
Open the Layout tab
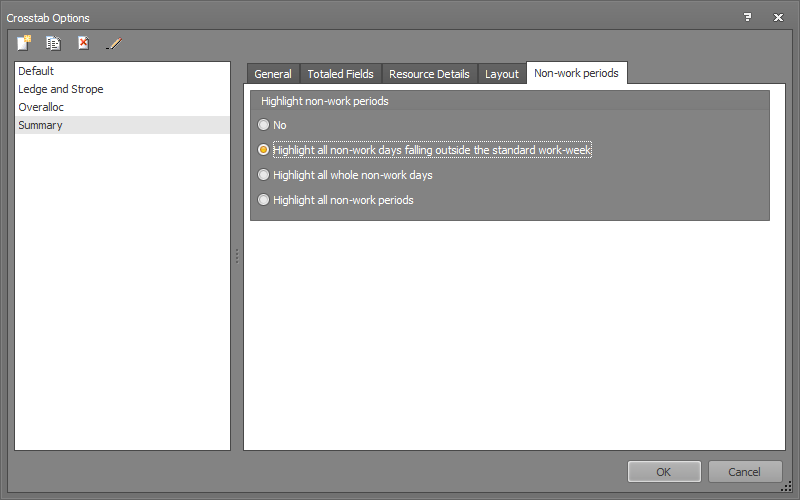coord(502,74)
